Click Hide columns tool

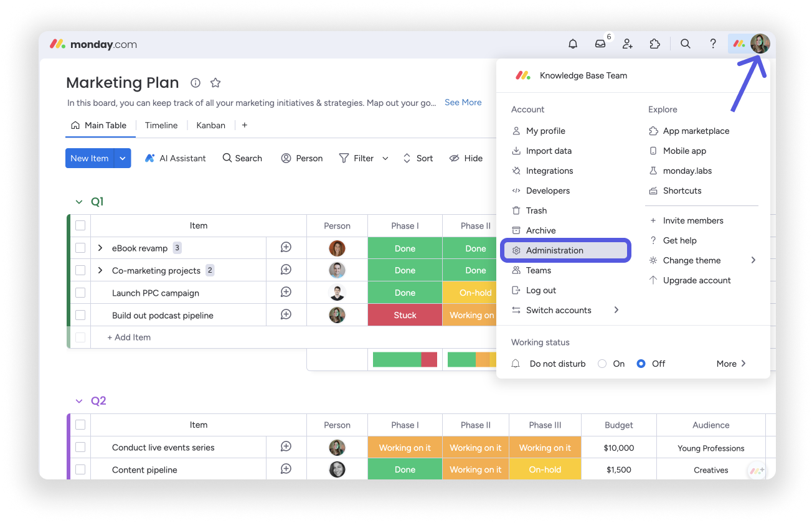pos(466,158)
